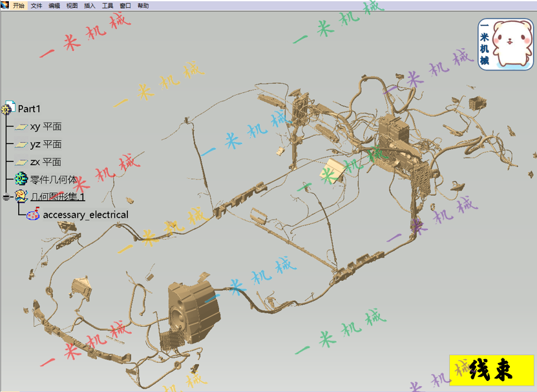Click the zx 平面 plane icon
The width and height of the screenshot is (537, 392).
(21, 162)
